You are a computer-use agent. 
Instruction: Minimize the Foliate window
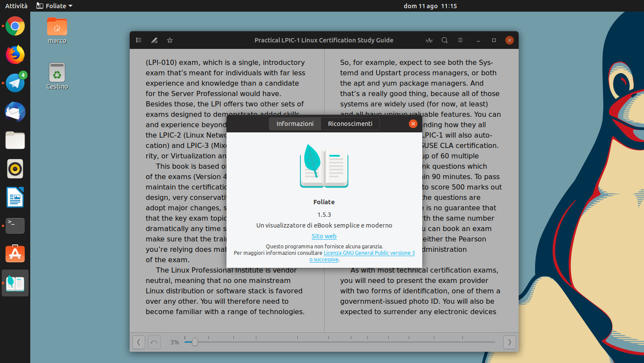tap(478, 40)
